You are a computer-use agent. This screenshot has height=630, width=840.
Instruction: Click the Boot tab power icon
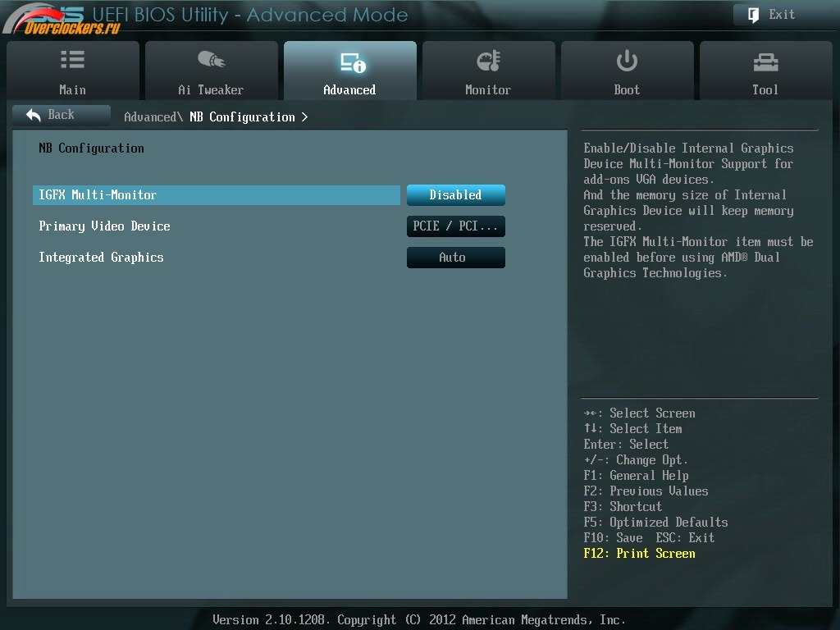click(627, 61)
